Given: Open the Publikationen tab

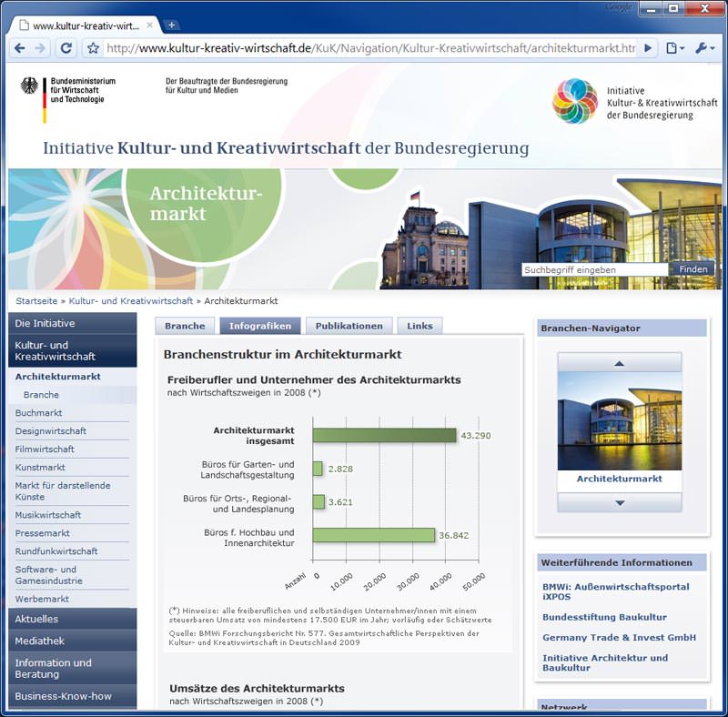Looking at the screenshot, I should coord(349,326).
